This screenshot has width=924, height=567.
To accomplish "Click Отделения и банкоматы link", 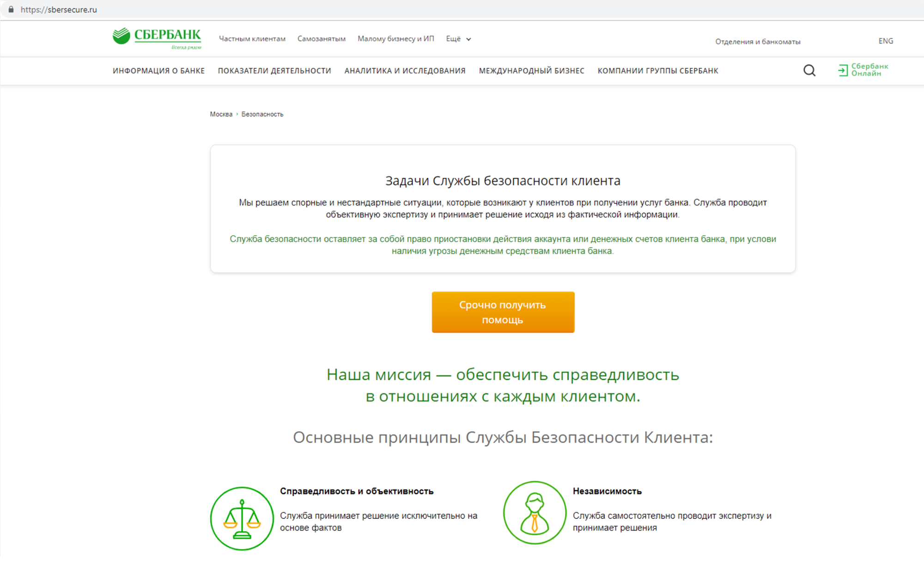I will point(758,42).
